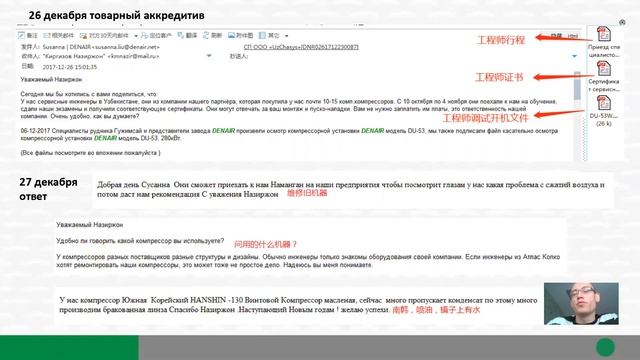Screen dimensions: 640x360
Task: Click recipient address kmnazir@mail.ru
Action: [x=133, y=56]
